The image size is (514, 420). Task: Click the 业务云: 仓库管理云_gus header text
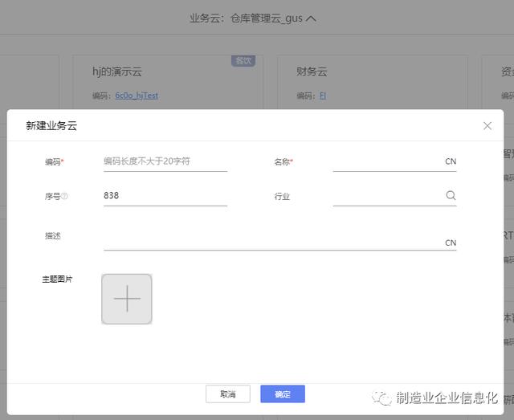[246, 18]
